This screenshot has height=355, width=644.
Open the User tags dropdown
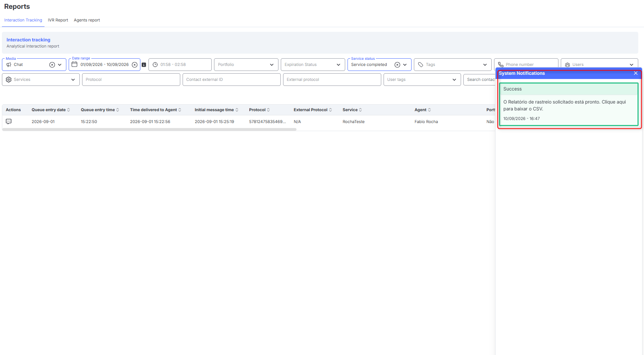coord(422,80)
